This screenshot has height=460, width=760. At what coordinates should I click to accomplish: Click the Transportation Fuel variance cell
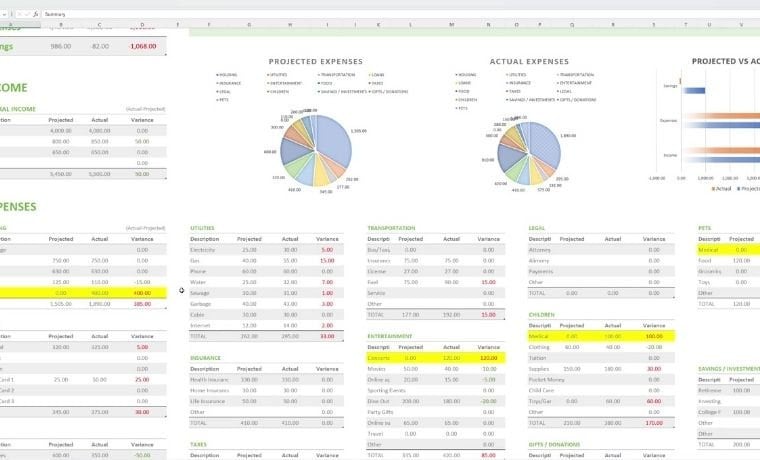(488, 282)
